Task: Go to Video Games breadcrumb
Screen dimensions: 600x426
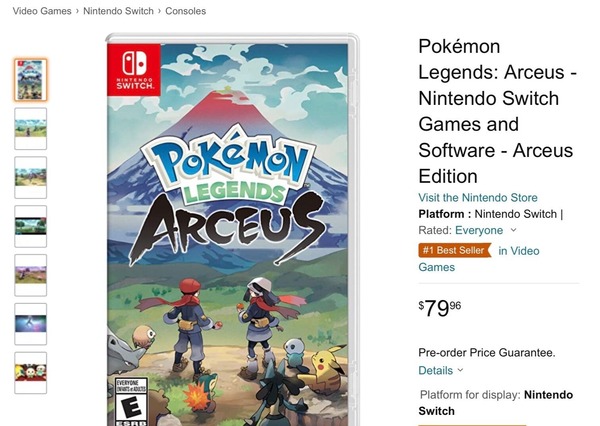Action: click(x=42, y=11)
